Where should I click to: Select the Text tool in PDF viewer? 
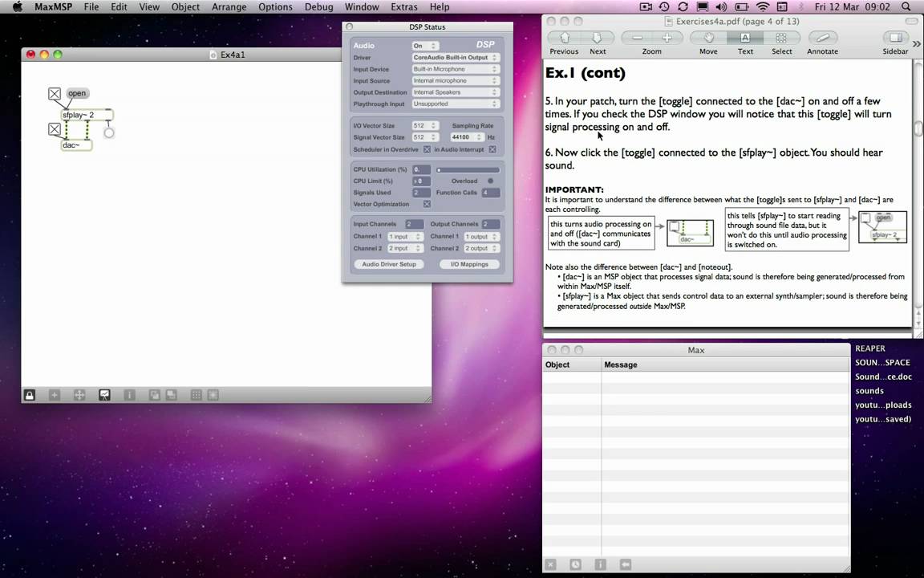tap(745, 38)
